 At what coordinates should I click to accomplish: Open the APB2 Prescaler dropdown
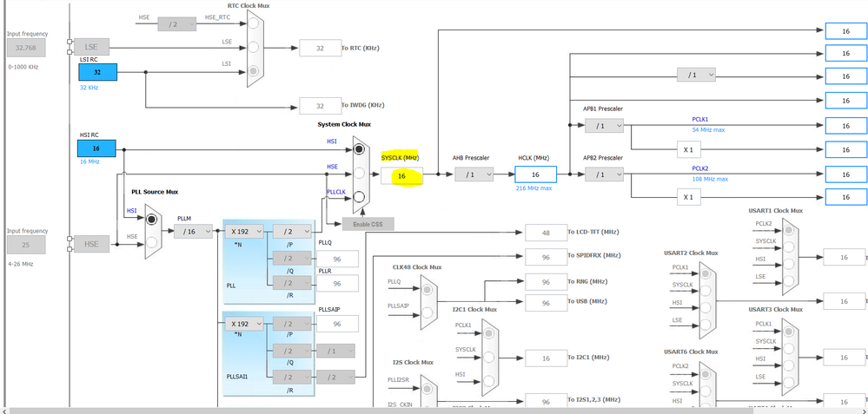(604, 174)
